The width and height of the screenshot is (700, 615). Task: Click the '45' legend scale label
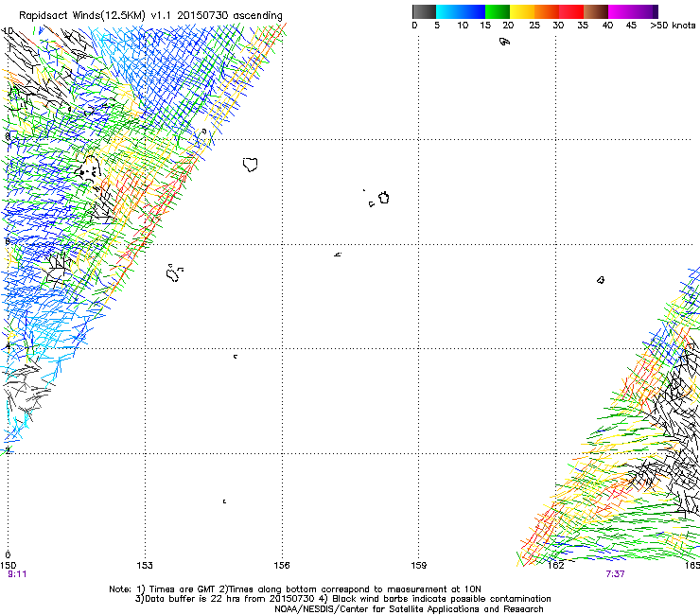pyautogui.click(x=631, y=26)
